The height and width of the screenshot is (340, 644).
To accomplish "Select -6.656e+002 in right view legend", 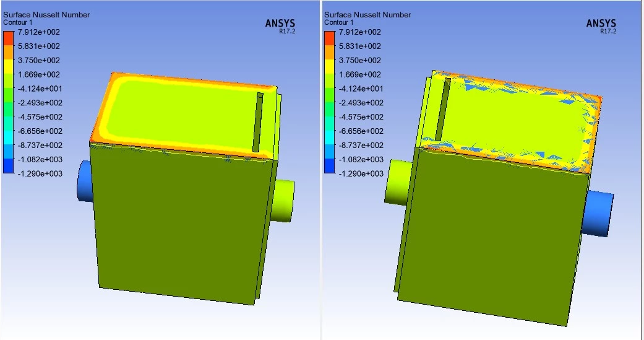I will tap(360, 131).
